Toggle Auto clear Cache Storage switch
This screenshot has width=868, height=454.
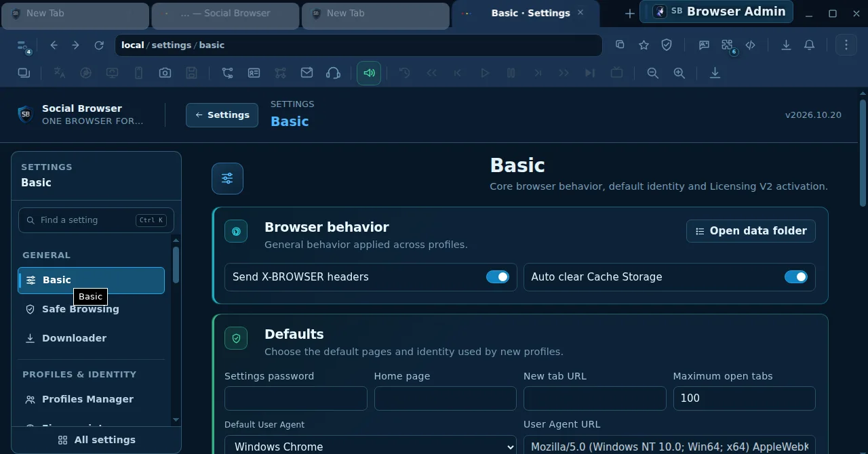coord(796,277)
